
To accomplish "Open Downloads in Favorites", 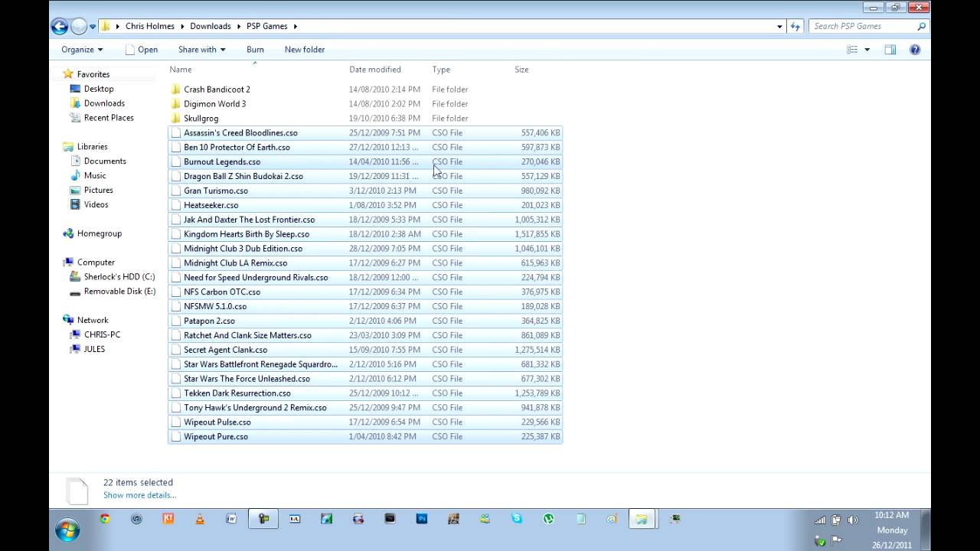I will (104, 103).
